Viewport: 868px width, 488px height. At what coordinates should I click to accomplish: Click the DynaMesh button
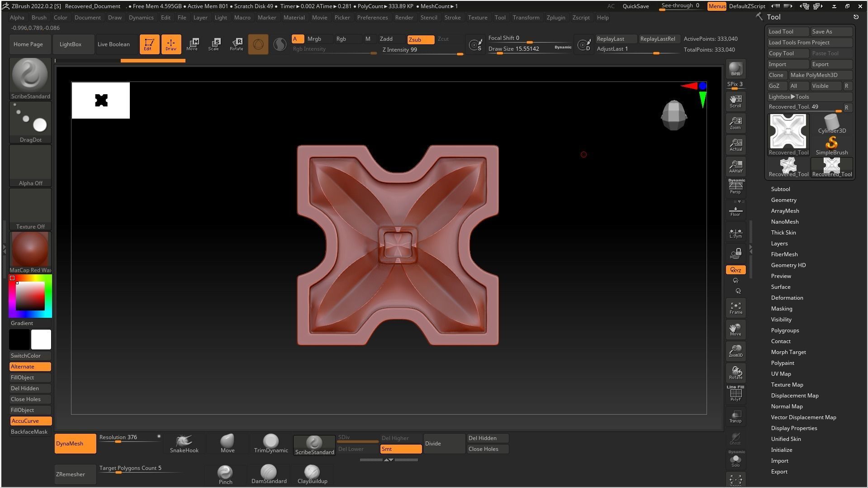(x=75, y=444)
